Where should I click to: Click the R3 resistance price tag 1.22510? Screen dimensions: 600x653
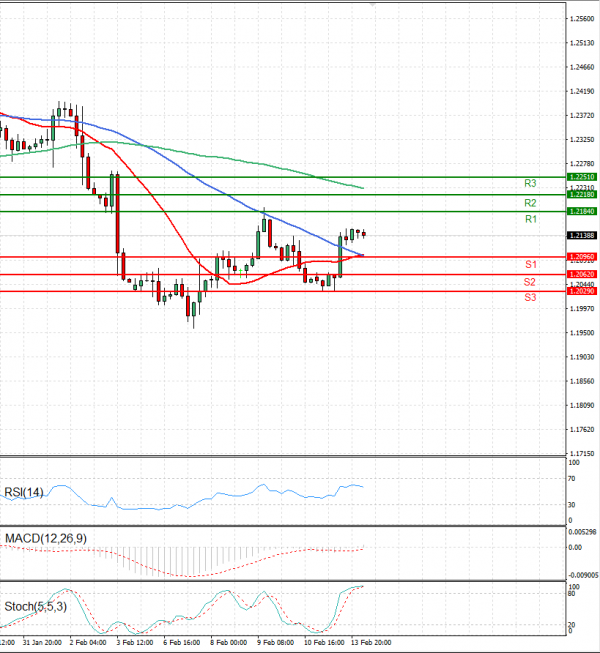tap(583, 177)
